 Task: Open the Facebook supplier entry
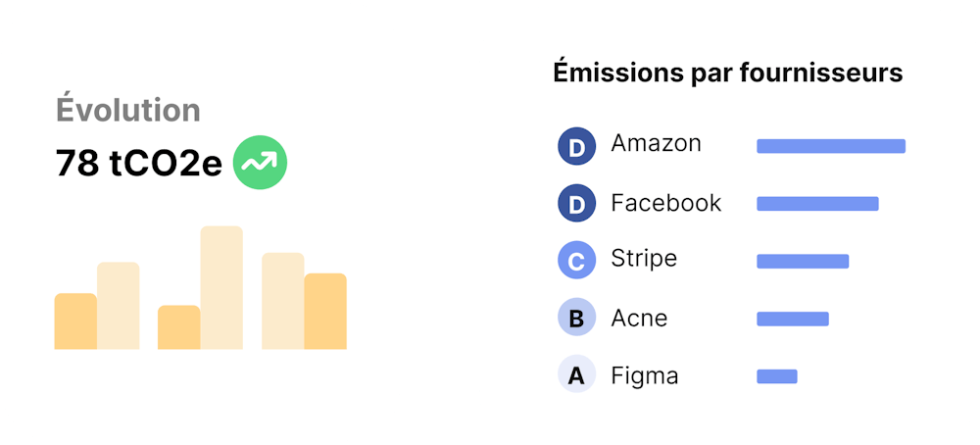666,203
